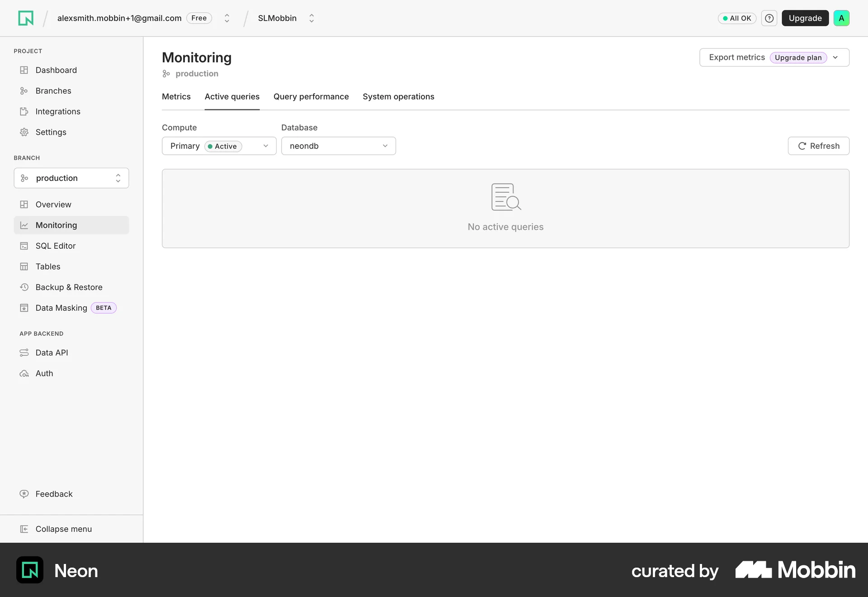Image resolution: width=868 pixels, height=597 pixels.
Task: Open the SQL Editor page
Action: click(x=71, y=246)
